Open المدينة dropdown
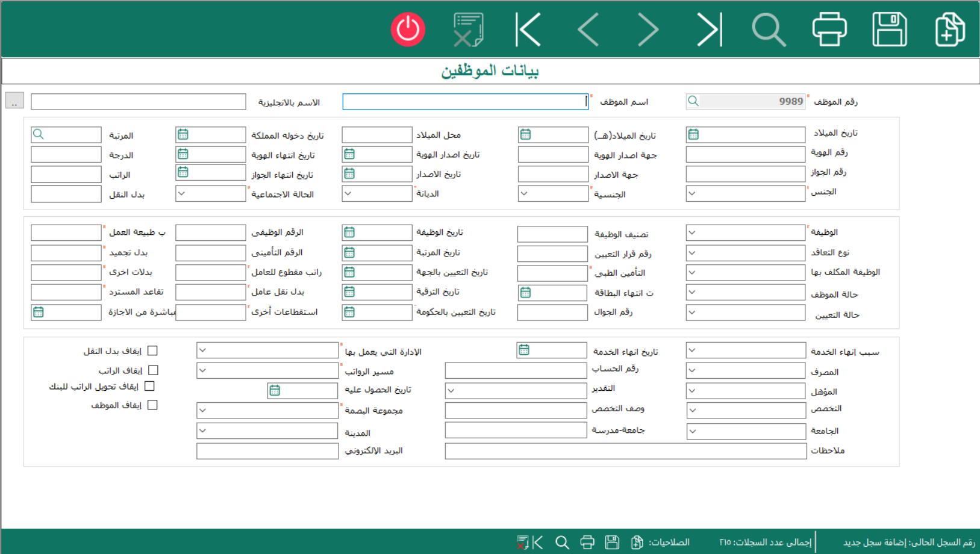The width and height of the screenshot is (980, 554). click(202, 431)
